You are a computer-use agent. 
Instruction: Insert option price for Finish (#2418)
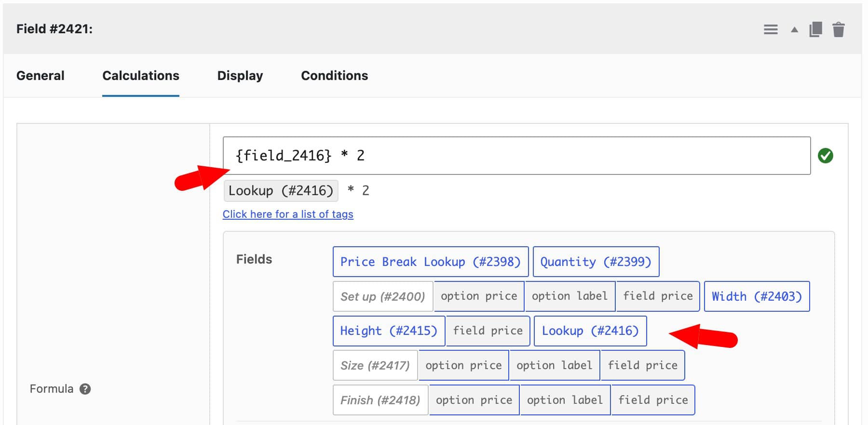click(x=474, y=400)
